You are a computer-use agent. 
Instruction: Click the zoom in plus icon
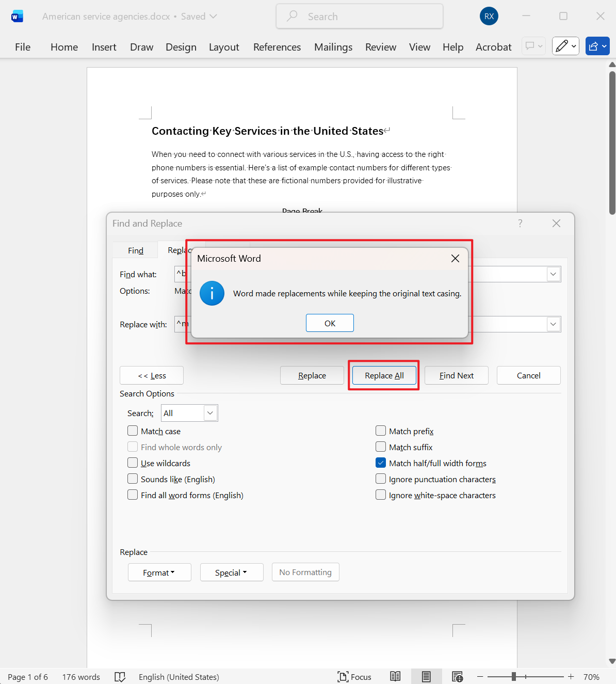[571, 677]
